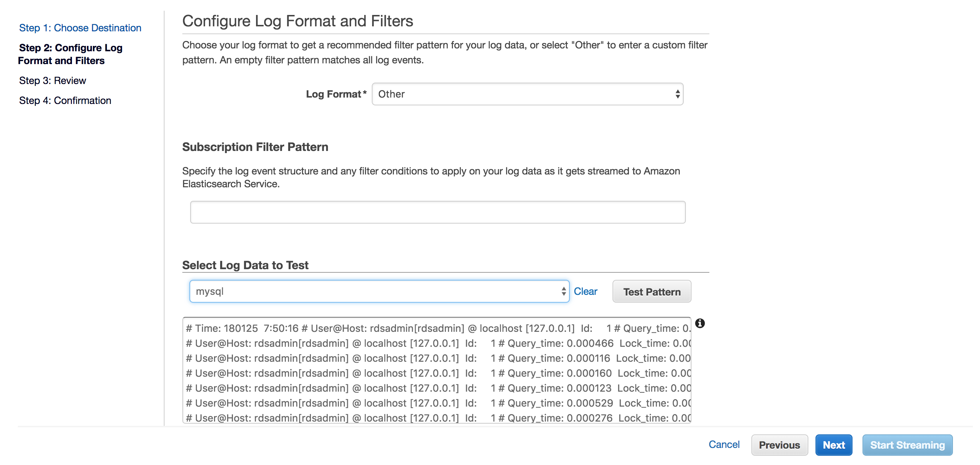This screenshot has height=465, width=980.
Task: Select the log line with Query_time 0.000466
Action: (x=437, y=343)
